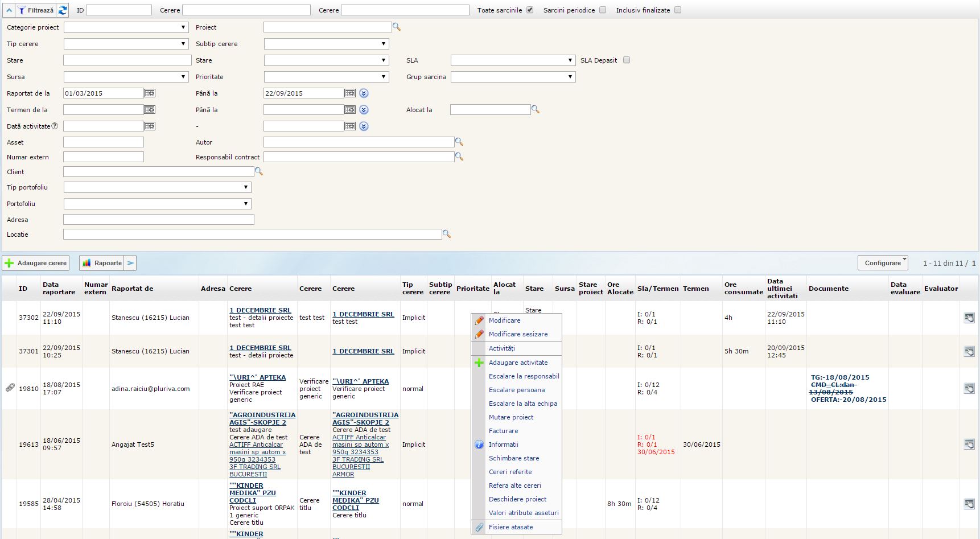Click into the Adresa text field
This screenshot has height=539, width=980.
point(158,220)
